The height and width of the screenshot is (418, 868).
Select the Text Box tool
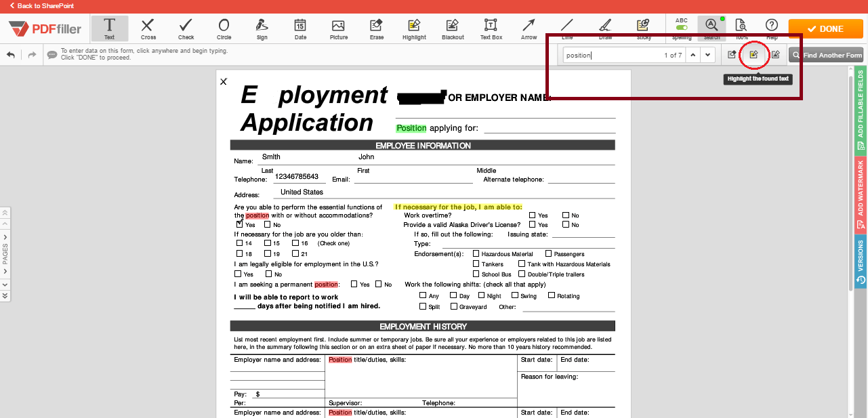click(x=491, y=28)
